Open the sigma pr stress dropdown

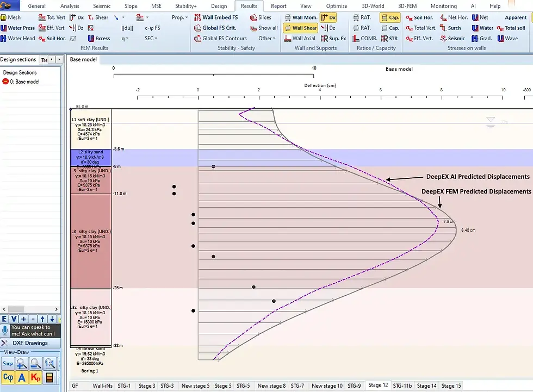142,17
